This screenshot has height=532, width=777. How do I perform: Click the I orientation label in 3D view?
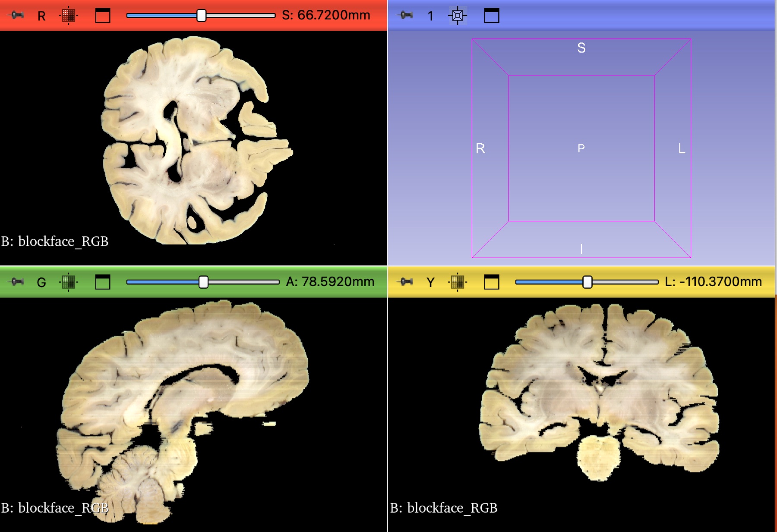point(581,249)
